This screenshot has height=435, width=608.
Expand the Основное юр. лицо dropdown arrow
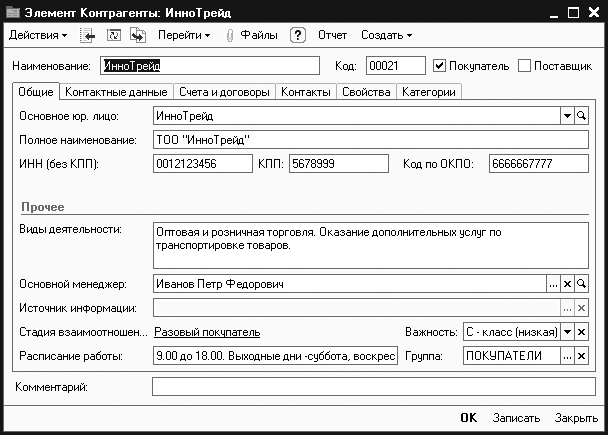coord(567,116)
